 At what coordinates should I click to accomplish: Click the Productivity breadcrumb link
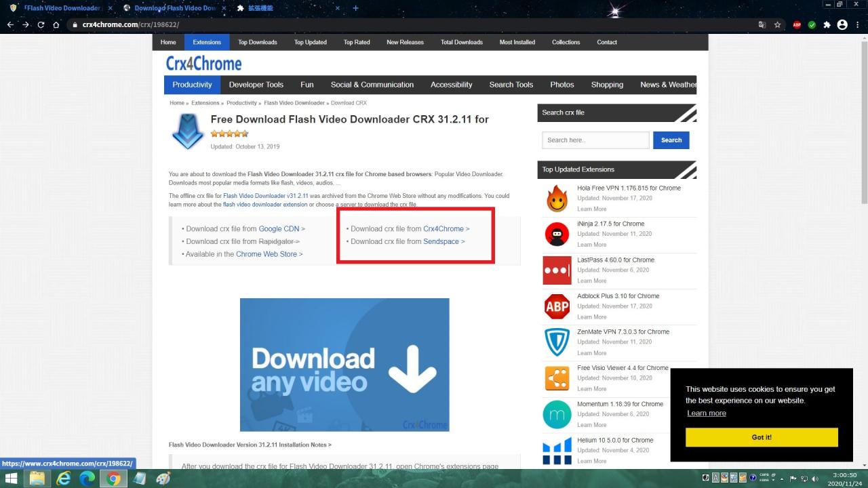click(x=241, y=103)
